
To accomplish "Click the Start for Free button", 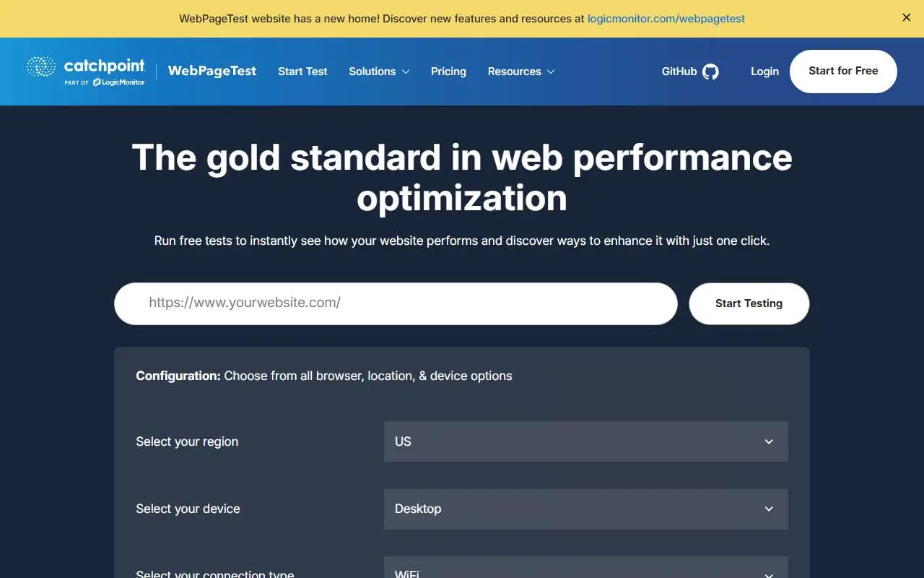I will (843, 72).
